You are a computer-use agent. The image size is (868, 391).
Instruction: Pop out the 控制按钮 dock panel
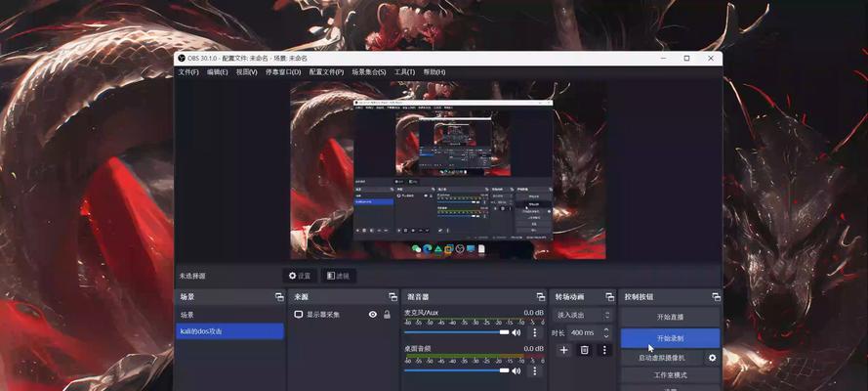tap(716, 297)
